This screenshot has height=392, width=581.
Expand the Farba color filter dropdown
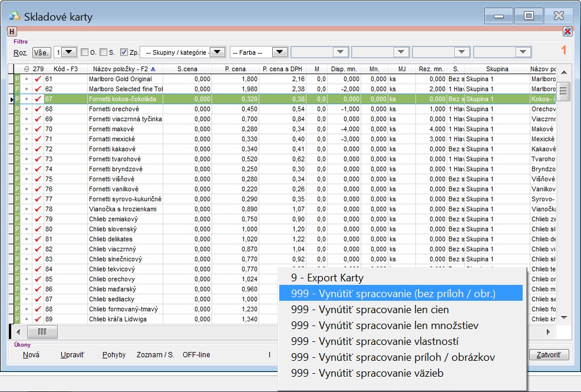click(x=279, y=52)
